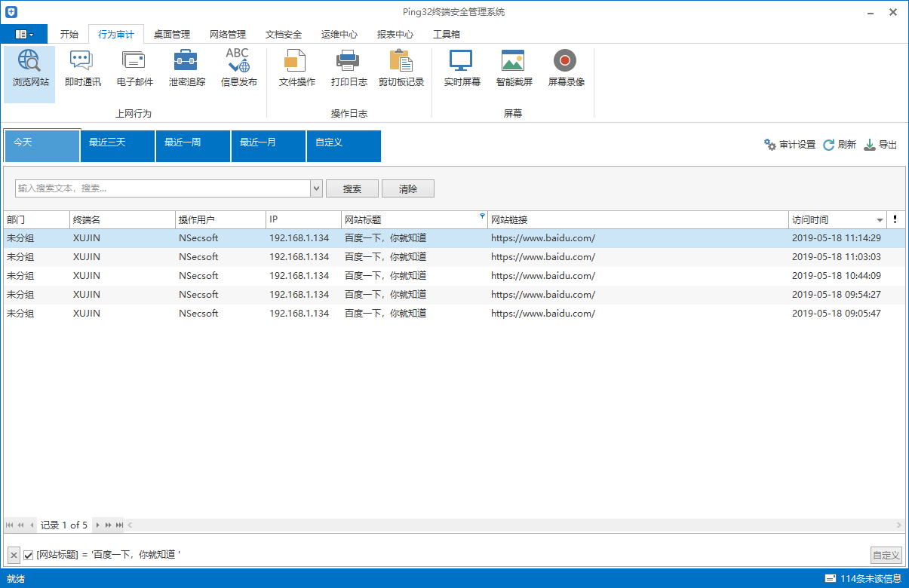The width and height of the screenshot is (909, 588).
Task: Open the 文件操作 log
Action: 296,69
